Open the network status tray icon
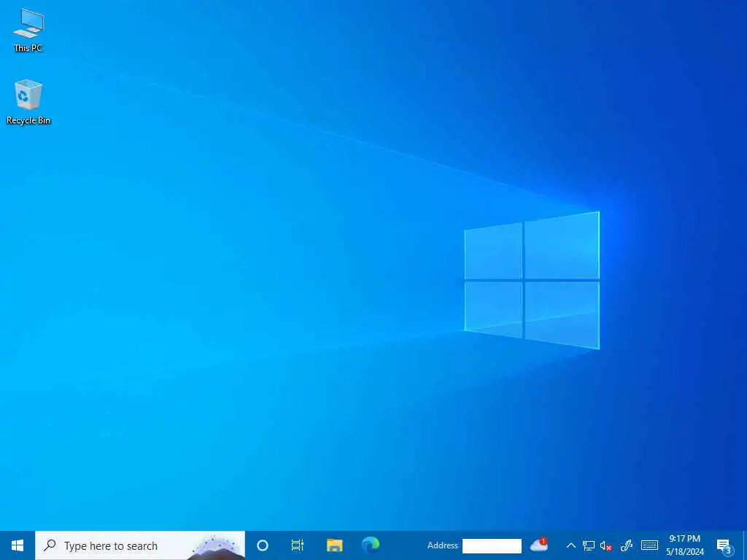 coord(589,545)
